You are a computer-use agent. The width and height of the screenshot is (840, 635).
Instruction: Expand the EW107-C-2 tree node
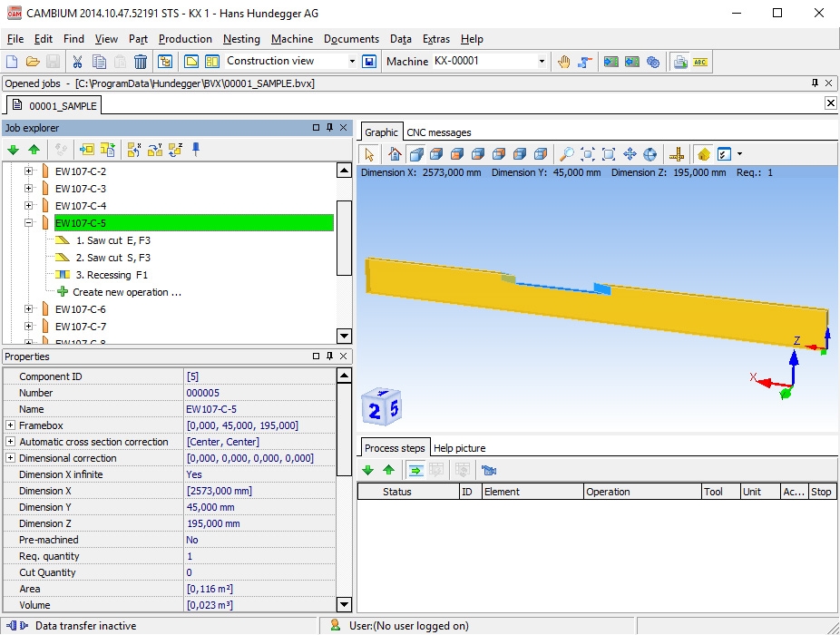[28, 171]
